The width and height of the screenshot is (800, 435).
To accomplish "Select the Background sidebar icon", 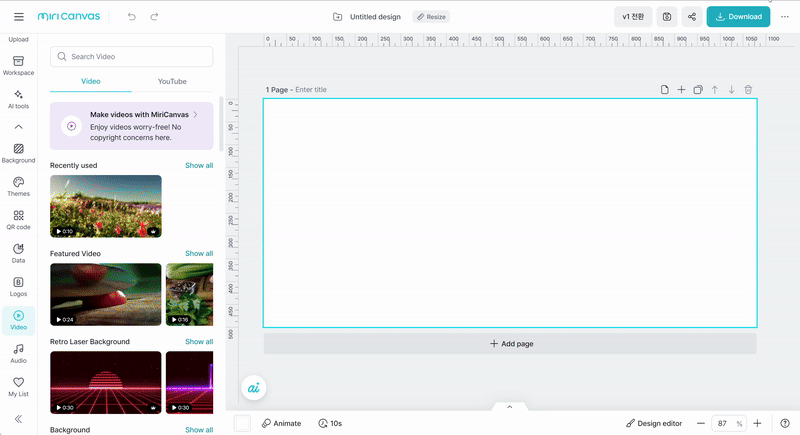I will [18, 152].
